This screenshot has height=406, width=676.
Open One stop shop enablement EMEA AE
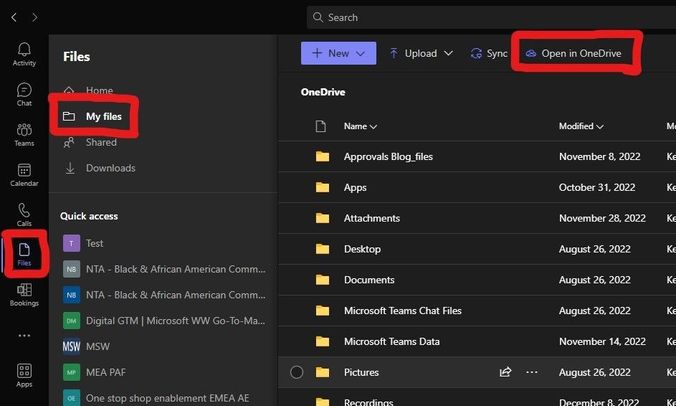156,398
